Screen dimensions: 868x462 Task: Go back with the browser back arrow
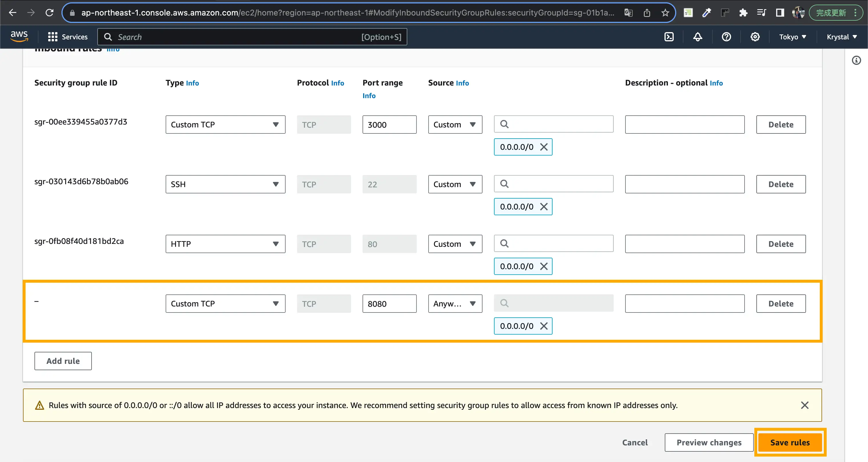tap(12, 13)
